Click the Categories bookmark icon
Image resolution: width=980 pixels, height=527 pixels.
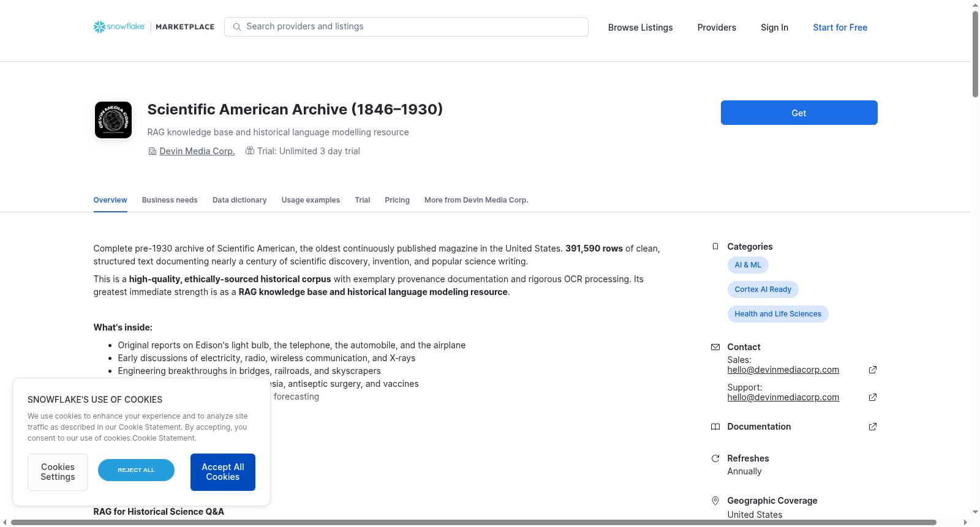715,247
